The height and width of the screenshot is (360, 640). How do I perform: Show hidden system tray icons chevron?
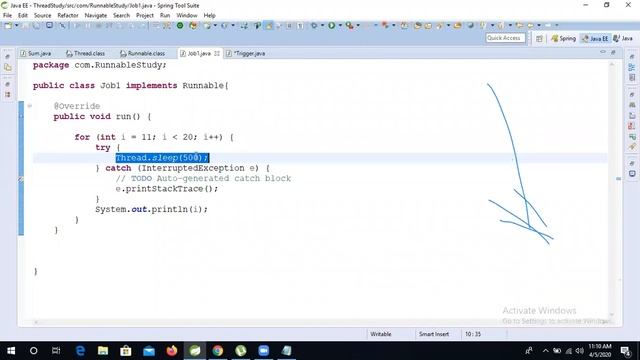coord(546,351)
